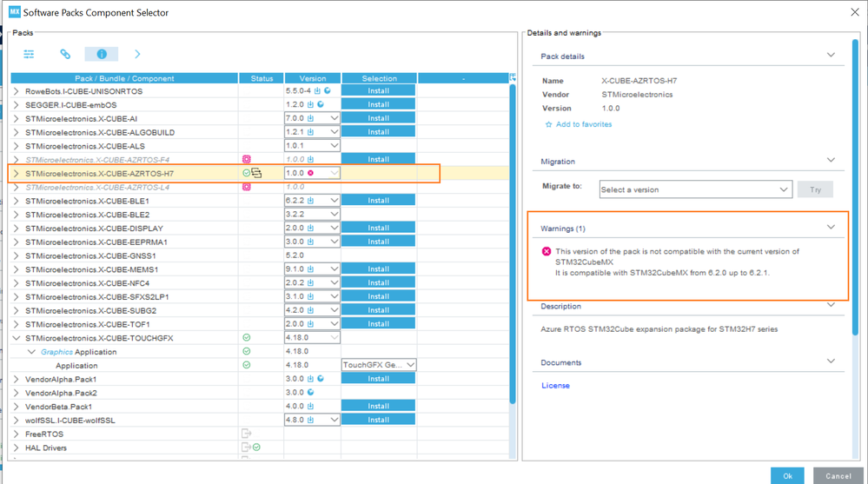The height and width of the screenshot is (484, 868).
Task: Select the STMicroelectronics.X-CUBE-GNSS1 row
Action: click(259, 255)
